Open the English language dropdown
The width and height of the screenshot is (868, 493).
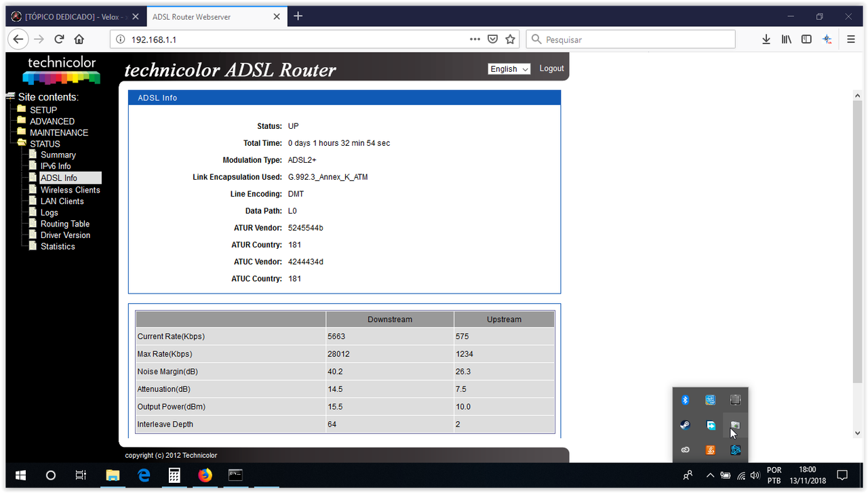click(509, 68)
